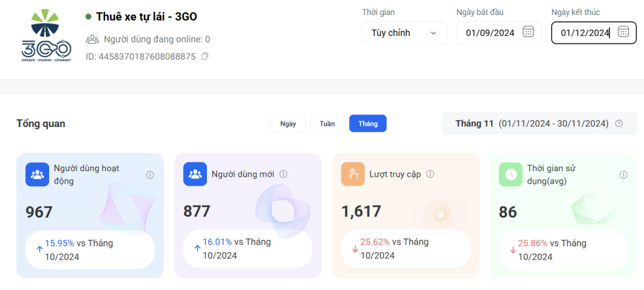Show info for Người dùng mới
This screenshot has width=644, height=290.
tap(284, 174)
